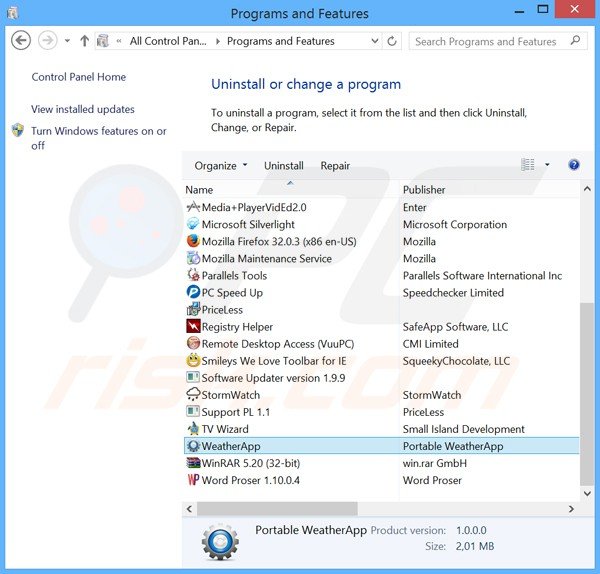Click the Media+PlayerVidEd2.0 program icon
This screenshot has height=574, width=600.
[x=193, y=207]
